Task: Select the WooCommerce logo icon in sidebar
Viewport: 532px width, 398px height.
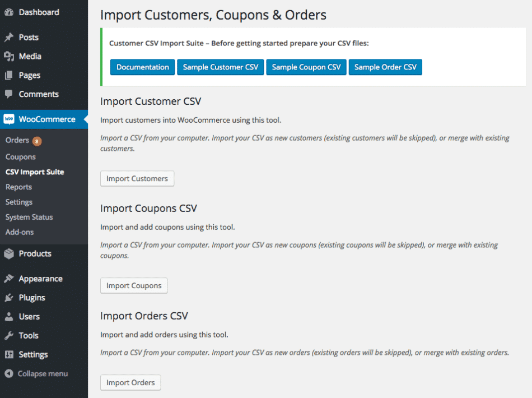Action: [x=9, y=119]
